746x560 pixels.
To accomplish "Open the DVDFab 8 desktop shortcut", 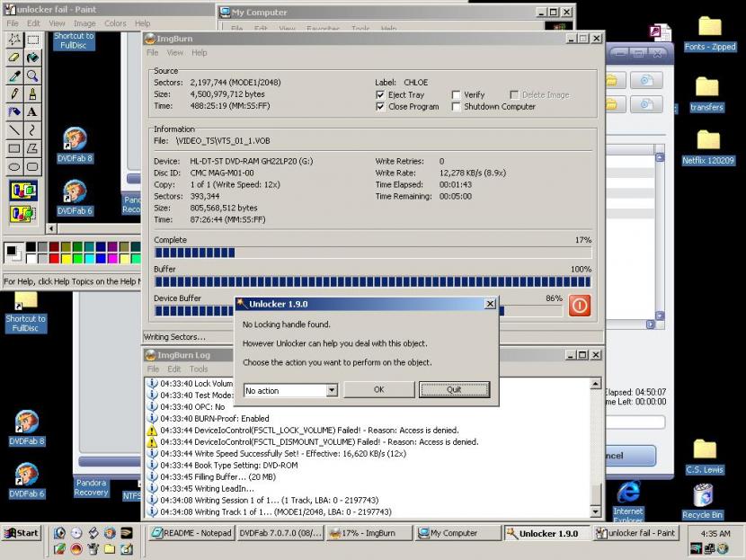I will [x=26, y=426].
